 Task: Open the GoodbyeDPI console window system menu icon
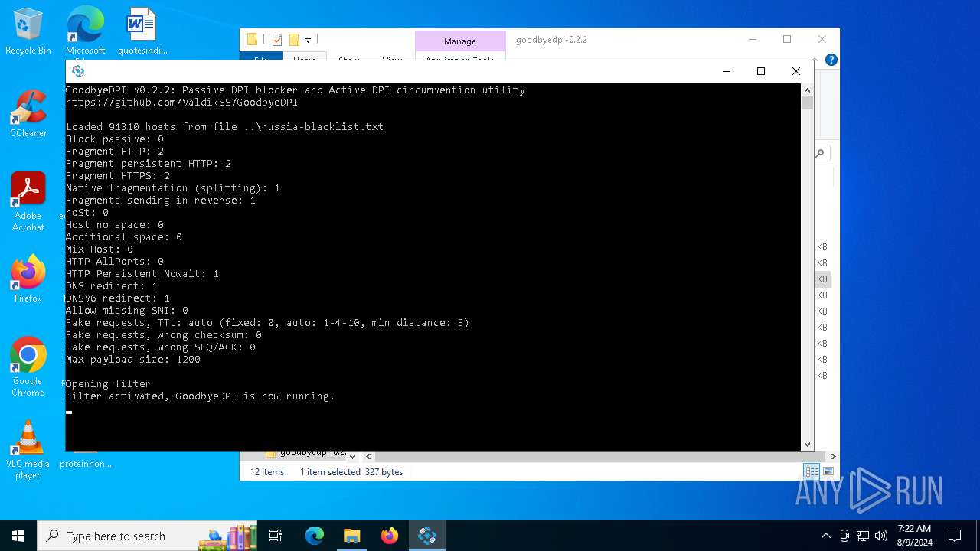tap(77, 71)
